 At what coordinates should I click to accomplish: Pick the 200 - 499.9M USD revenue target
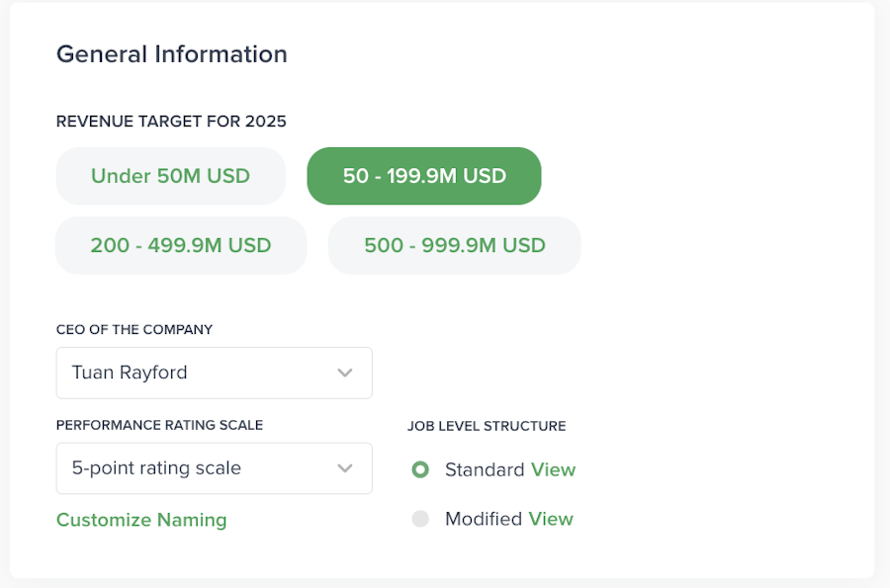(181, 245)
